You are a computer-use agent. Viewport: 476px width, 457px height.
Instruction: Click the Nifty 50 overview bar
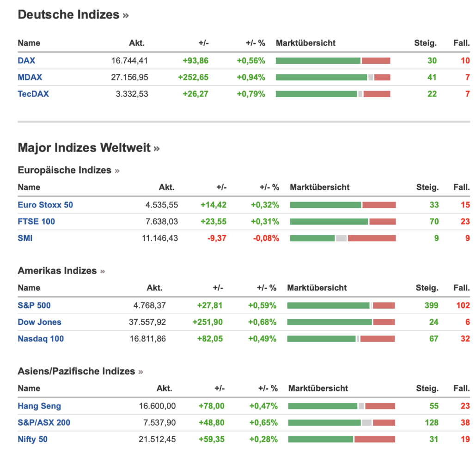point(342,439)
